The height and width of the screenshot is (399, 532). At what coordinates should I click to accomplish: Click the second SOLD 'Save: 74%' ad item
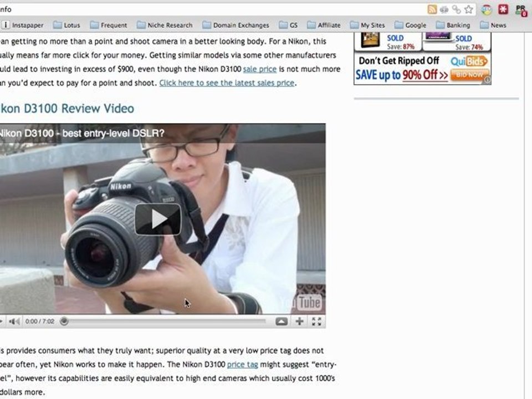point(457,42)
